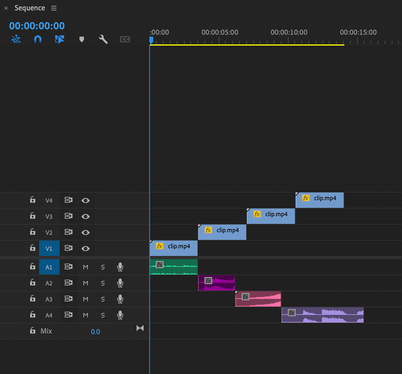Select the Sequence tab

point(29,8)
